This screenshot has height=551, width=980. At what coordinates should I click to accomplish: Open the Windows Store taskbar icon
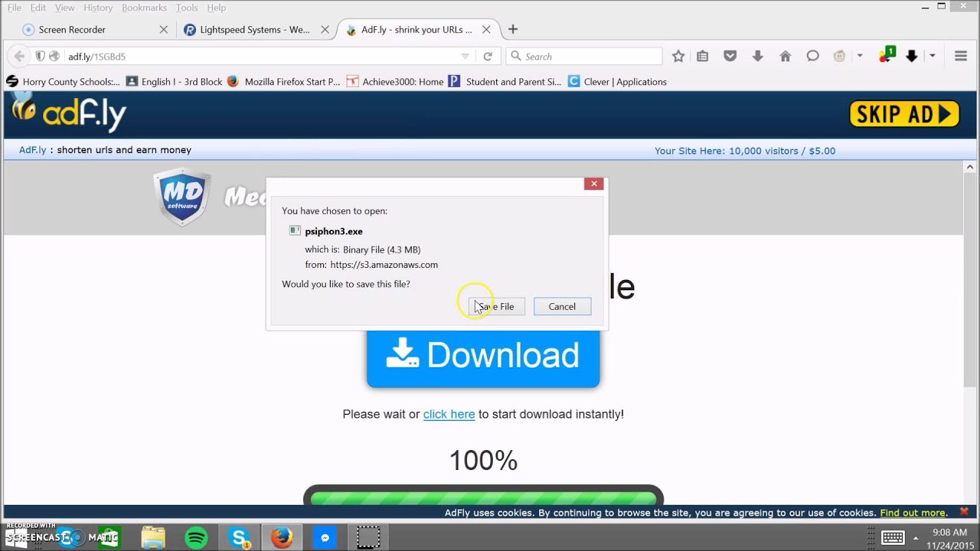(x=109, y=537)
